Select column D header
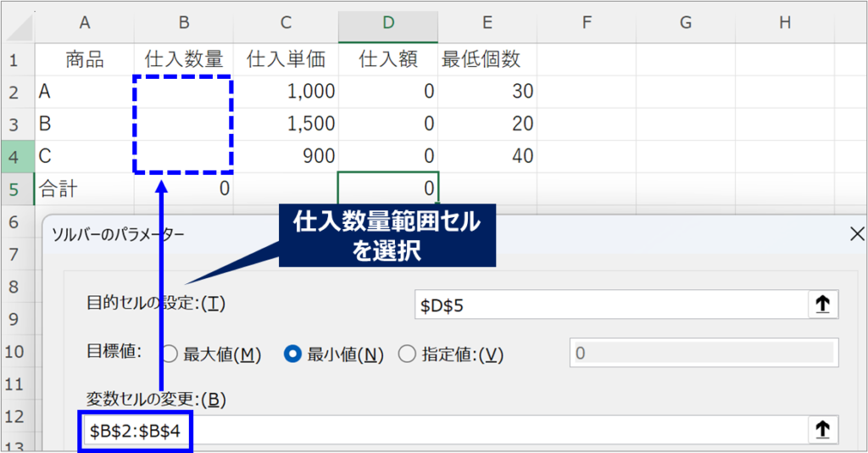This screenshot has width=868, height=453. (388, 23)
